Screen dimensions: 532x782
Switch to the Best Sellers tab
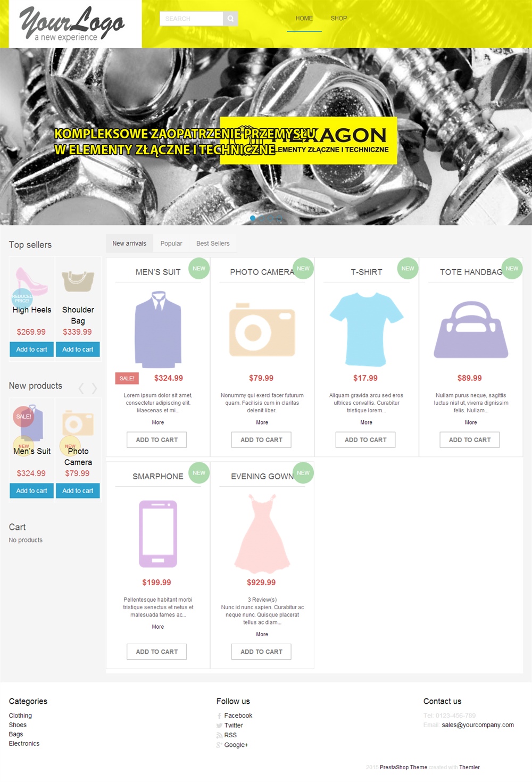click(213, 244)
